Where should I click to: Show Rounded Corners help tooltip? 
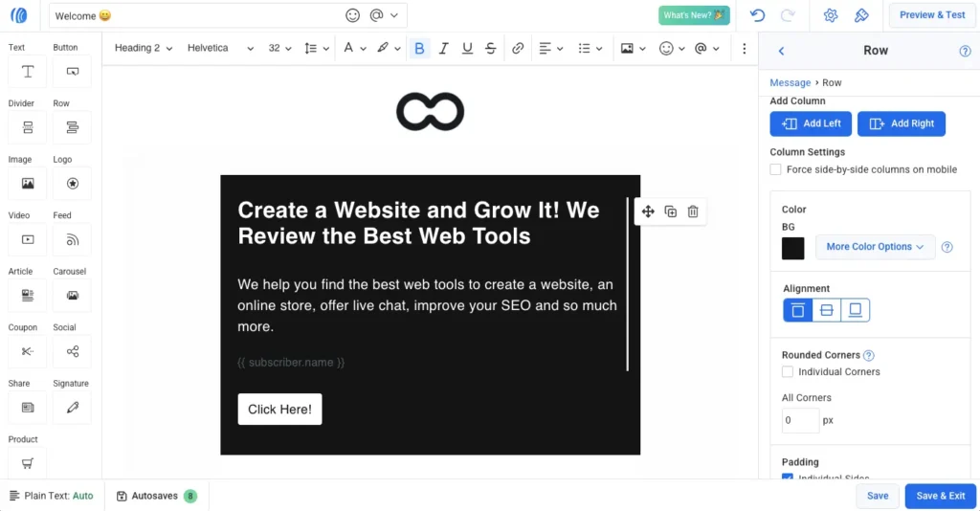pos(869,355)
